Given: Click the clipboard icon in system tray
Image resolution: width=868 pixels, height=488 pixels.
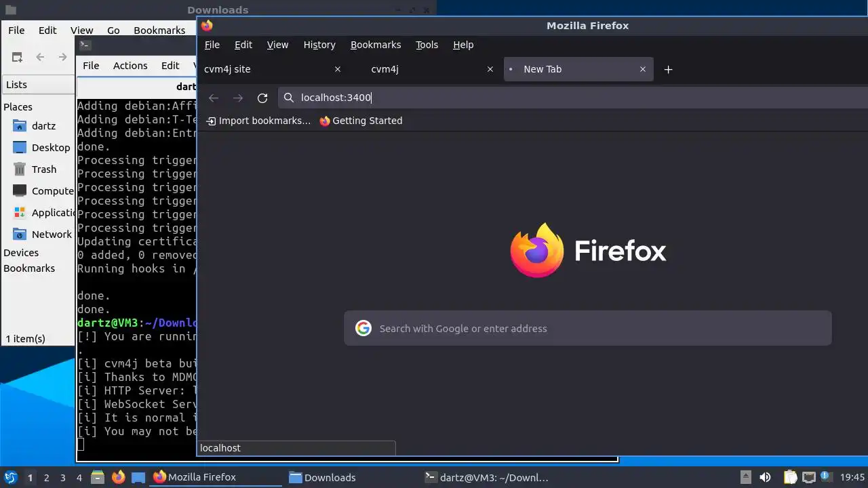Looking at the screenshot, I should click(x=790, y=477).
